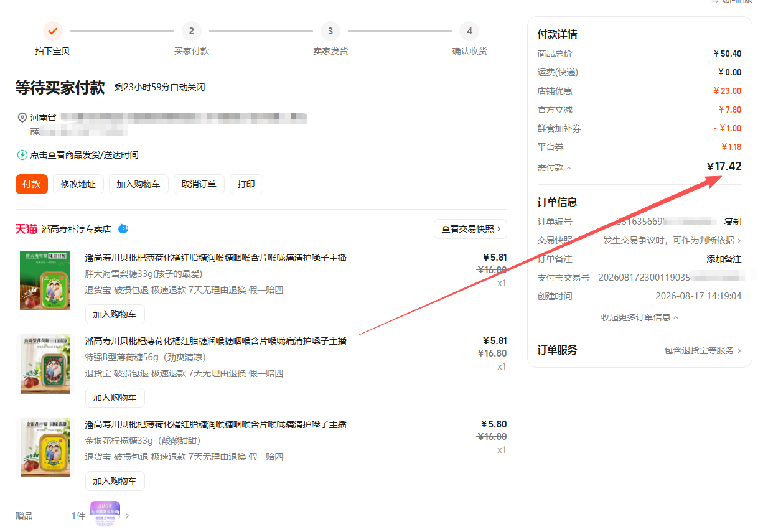Add 胖大海雪梨糖33g item to cart

(115, 314)
